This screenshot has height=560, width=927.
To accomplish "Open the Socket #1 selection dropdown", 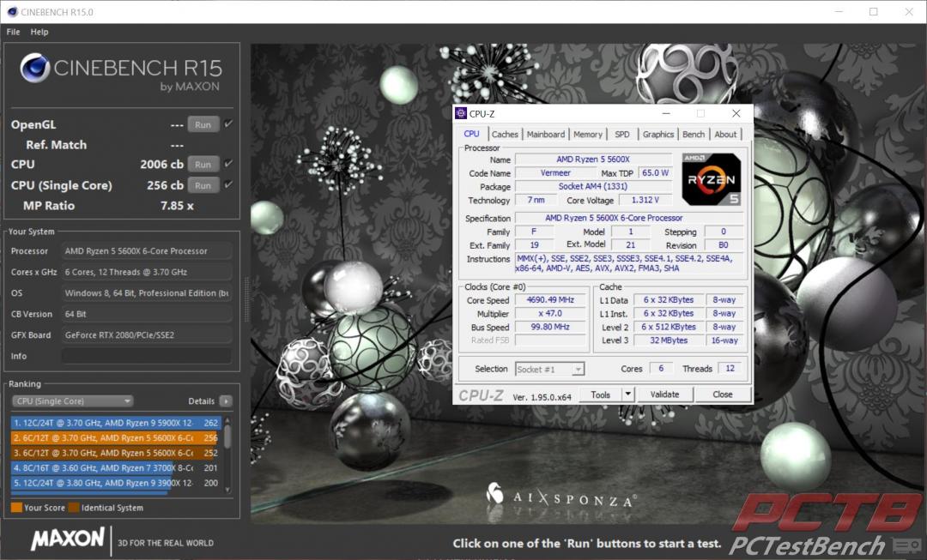I will 550,370.
